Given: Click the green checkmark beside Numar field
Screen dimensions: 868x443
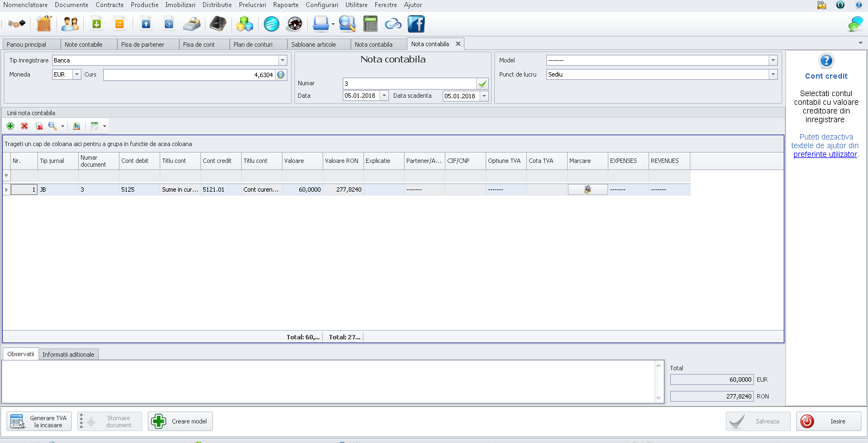Looking at the screenshot, I should 482,84.
